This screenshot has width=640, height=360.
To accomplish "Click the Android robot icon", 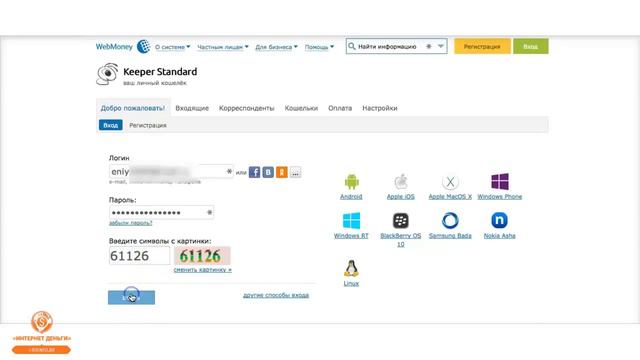I will tap(351, 182).
